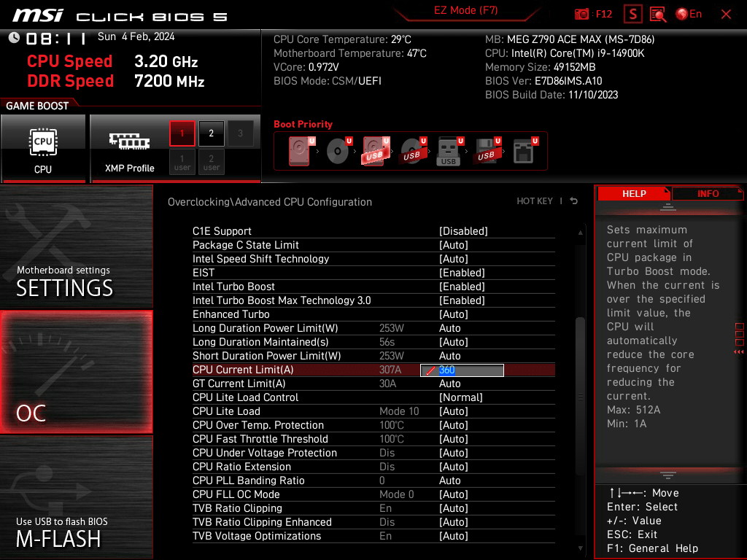Open the CPU Fast Throttle Threshold dropdown
Viewport: 747px width, 560px height.
tap(454, 439)
